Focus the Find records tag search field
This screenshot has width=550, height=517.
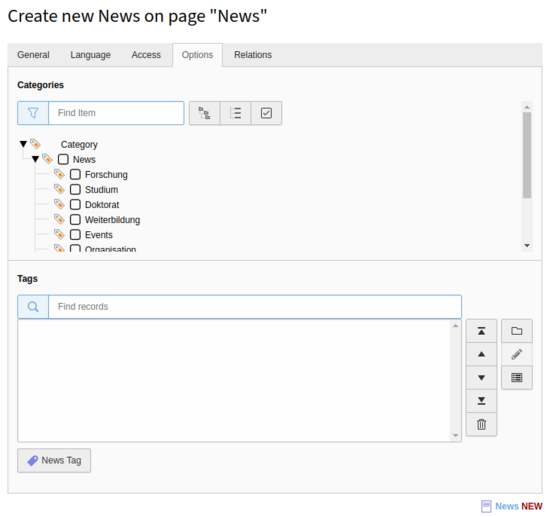pyautogui.click(x=255, y=307)
